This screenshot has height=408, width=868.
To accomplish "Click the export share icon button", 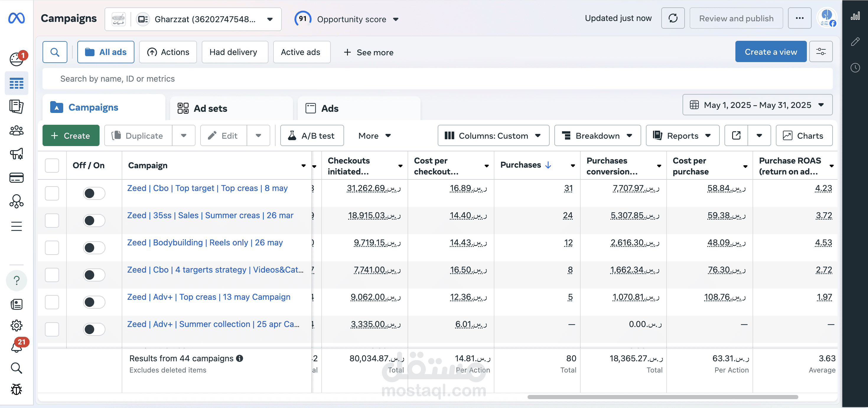I will 736,135.
